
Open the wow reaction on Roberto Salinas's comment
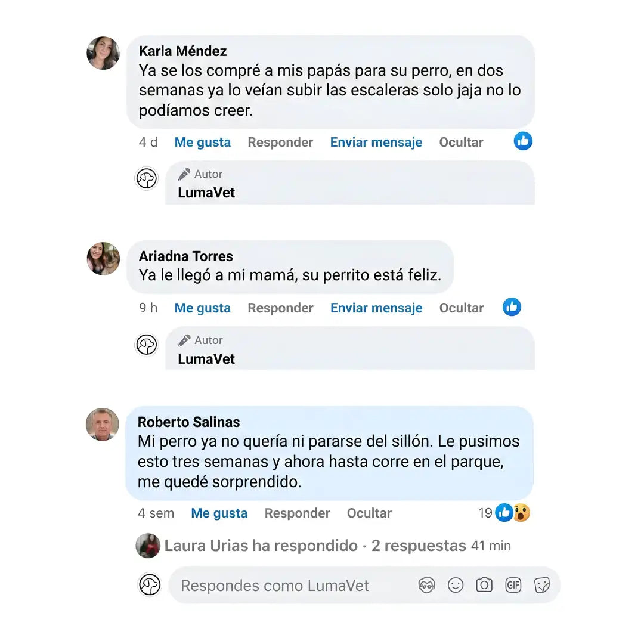522,513
